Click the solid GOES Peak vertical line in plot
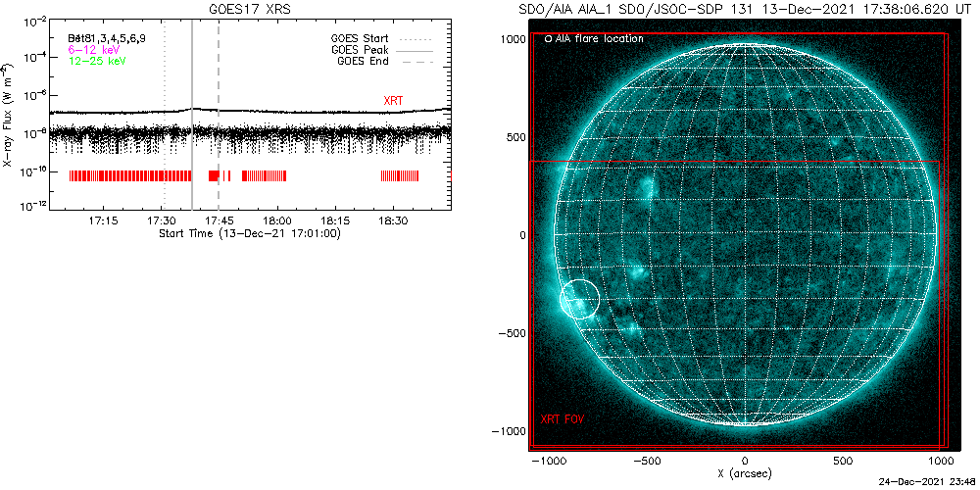Viewport: 980px width, 490px height. point(192,115)
